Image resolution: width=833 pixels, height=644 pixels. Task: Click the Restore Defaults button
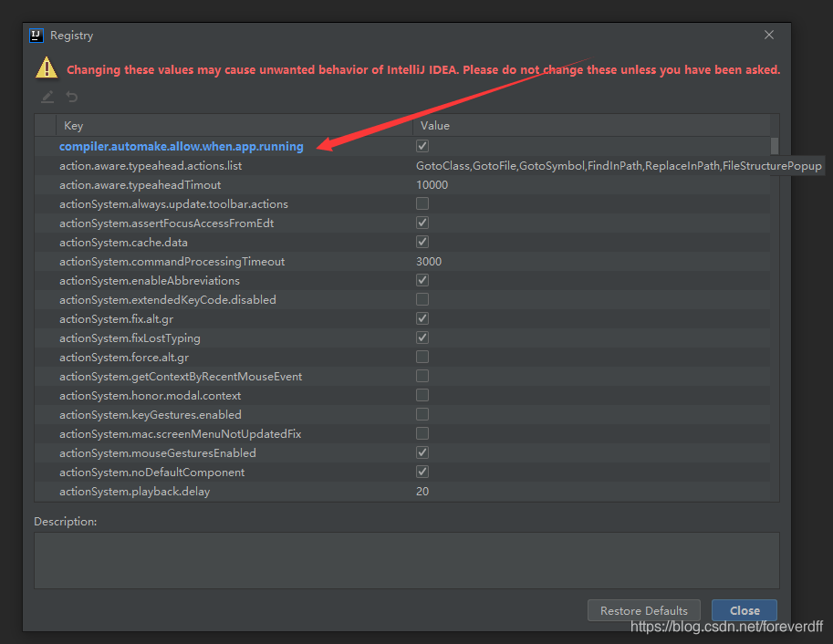point(644,610)
